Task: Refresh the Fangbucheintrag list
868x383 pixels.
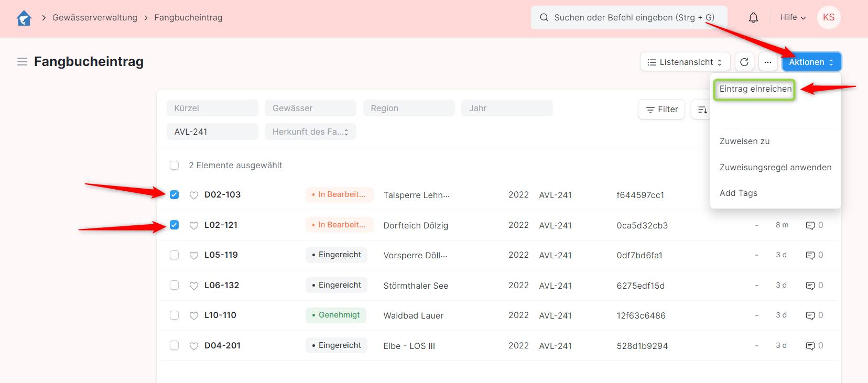Action: [744, 62]
